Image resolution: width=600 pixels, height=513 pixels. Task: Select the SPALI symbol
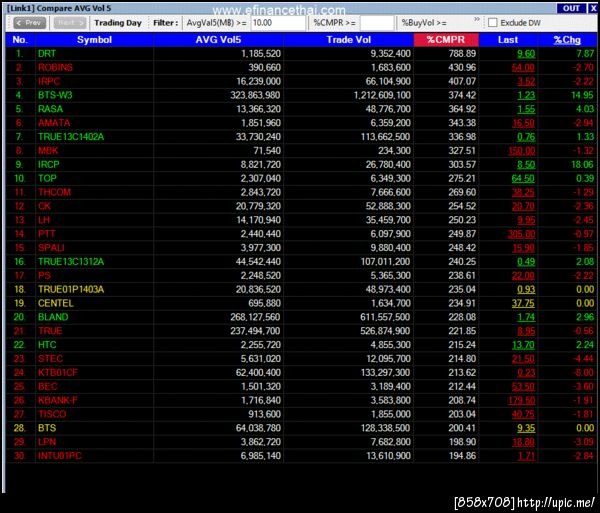(x=51, y=248)
